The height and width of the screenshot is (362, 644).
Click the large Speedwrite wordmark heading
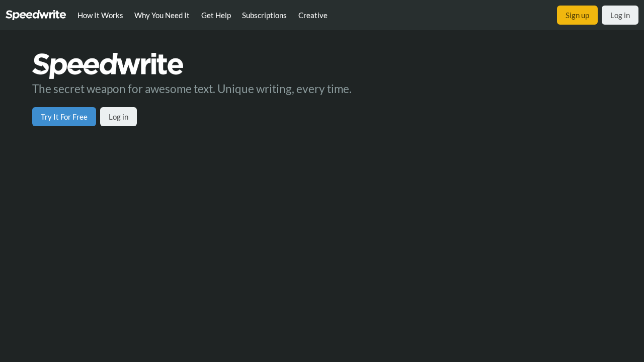(107, 64)
